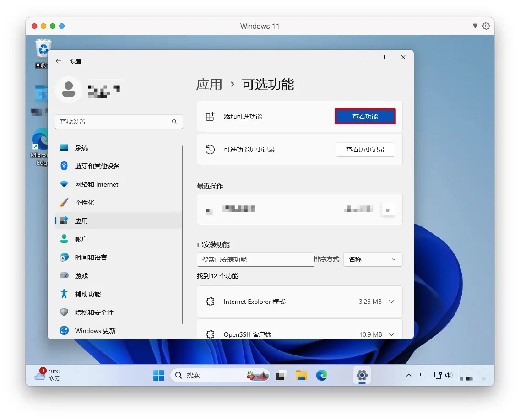Click the network tray icon
Screen dimensions: 520x420
point(438,375)
